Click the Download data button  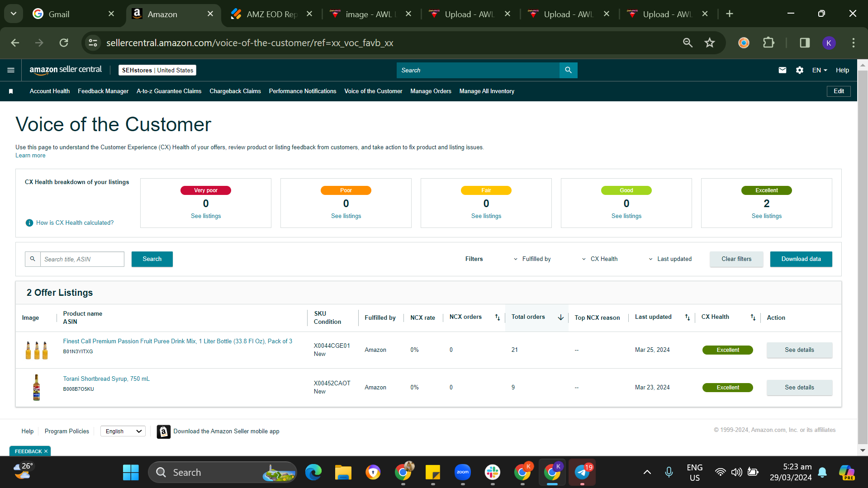click(x=801, y=259)
